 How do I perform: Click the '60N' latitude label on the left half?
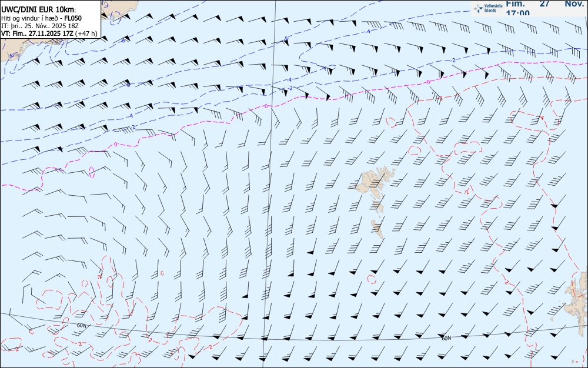coord(81,325)
